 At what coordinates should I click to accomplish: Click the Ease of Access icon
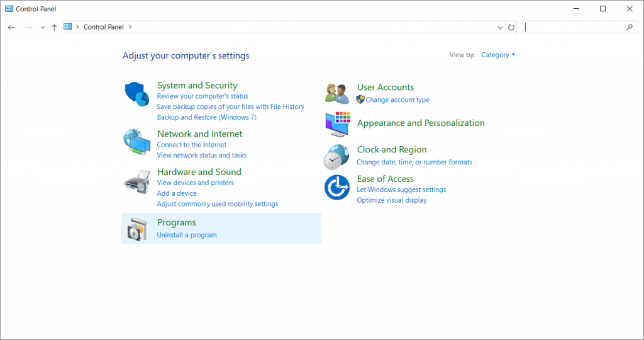pos(337,188)
